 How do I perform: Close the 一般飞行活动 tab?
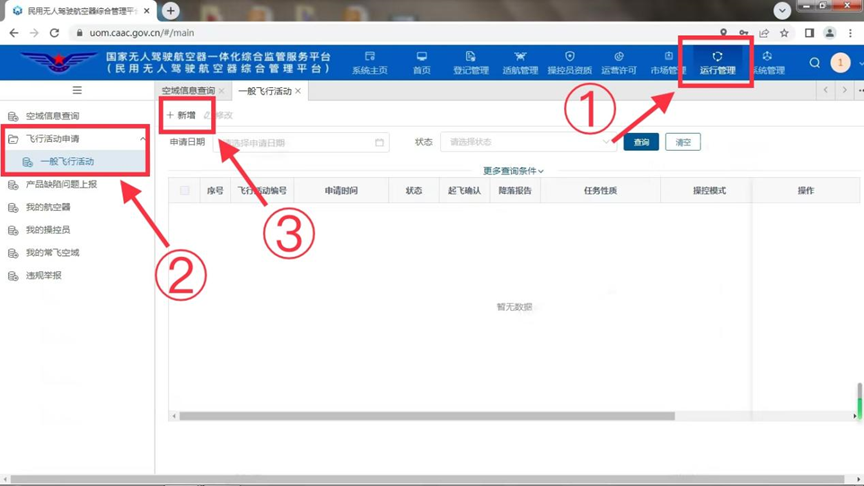click(x=298, y=91)
